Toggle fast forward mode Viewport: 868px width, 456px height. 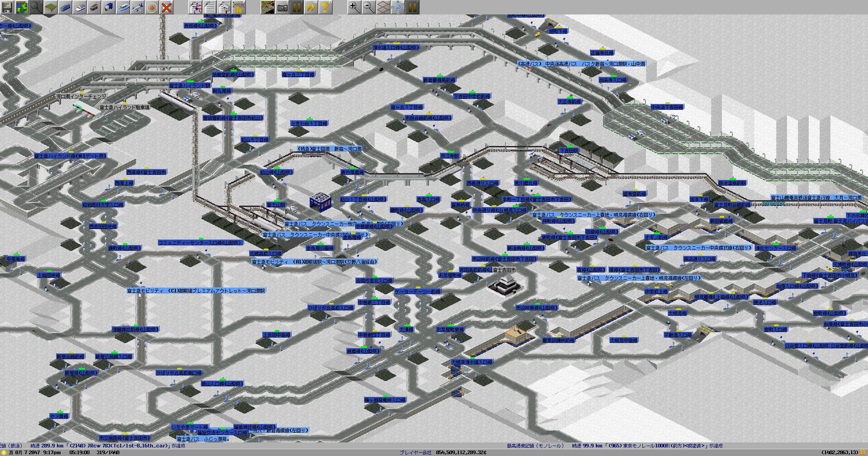coord(311,7)
